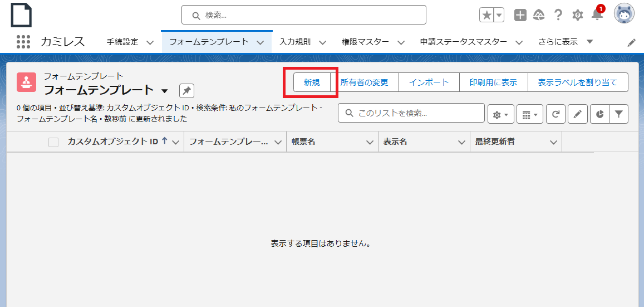
Task: Open the 表示名 column menu chevron
Action: [461, 142]
